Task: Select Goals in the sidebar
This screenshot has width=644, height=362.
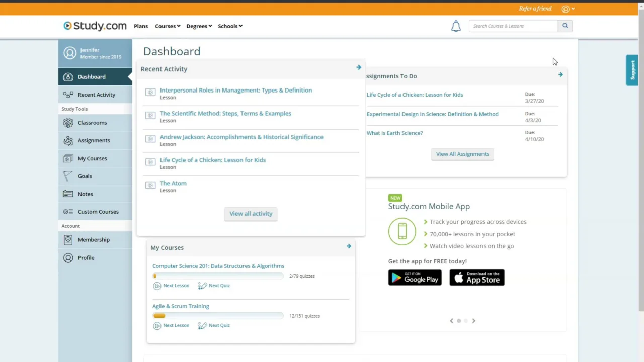Action: pyautogui.click(x=85, y=176)
